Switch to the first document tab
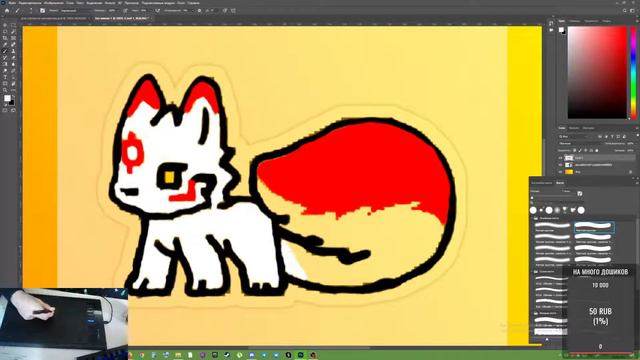640x360 pixels. (53, 18)
